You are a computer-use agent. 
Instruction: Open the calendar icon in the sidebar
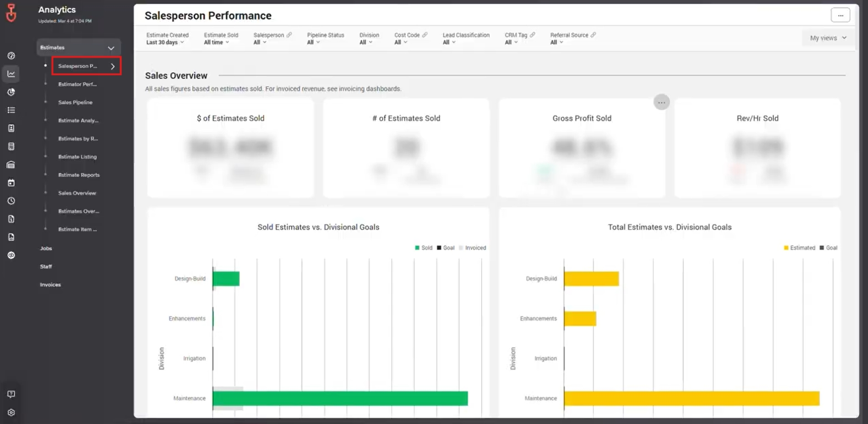point(11,182)
